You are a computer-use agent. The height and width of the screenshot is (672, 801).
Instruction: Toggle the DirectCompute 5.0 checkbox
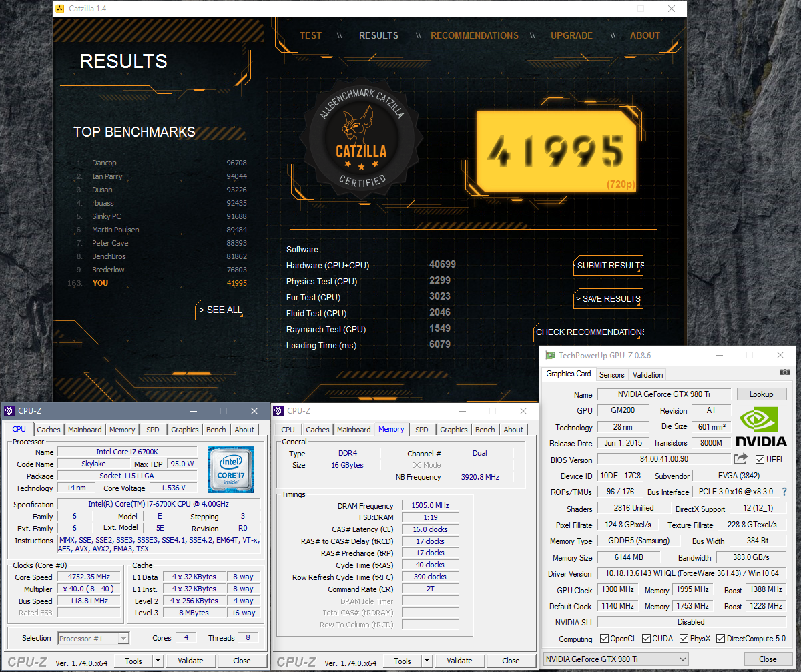[720, 639]
